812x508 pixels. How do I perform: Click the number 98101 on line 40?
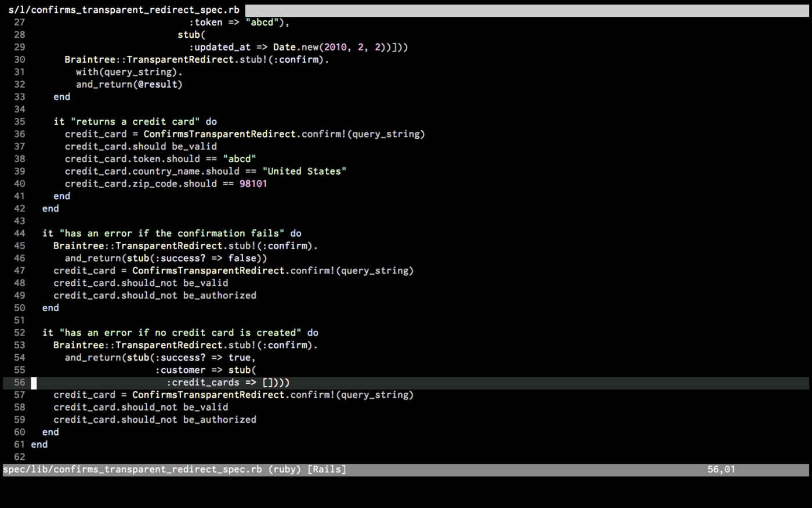(253, 183)
